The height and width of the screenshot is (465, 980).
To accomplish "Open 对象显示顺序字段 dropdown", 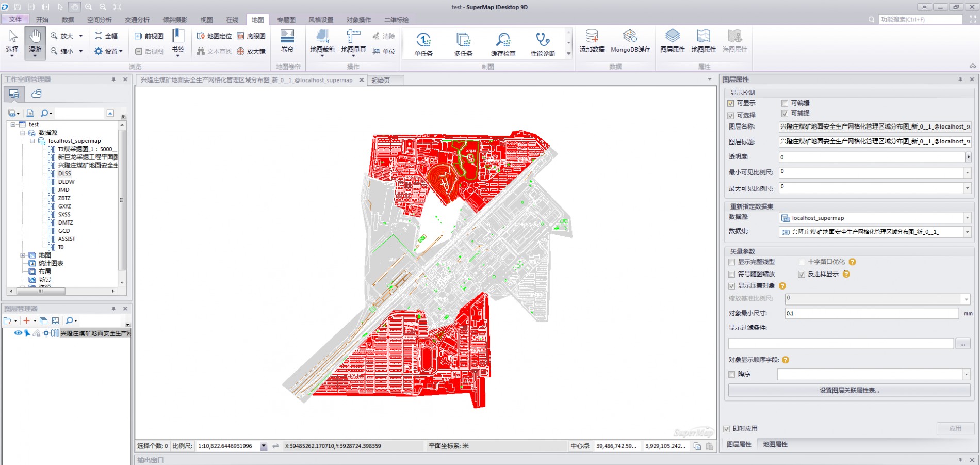I will point(967,374).
